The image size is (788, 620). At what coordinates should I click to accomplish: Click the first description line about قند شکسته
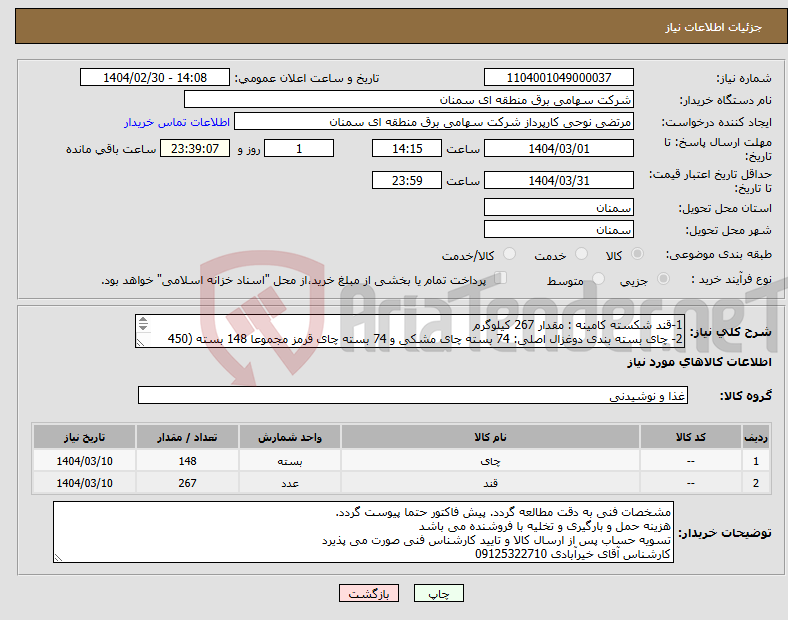coord(577,325)
